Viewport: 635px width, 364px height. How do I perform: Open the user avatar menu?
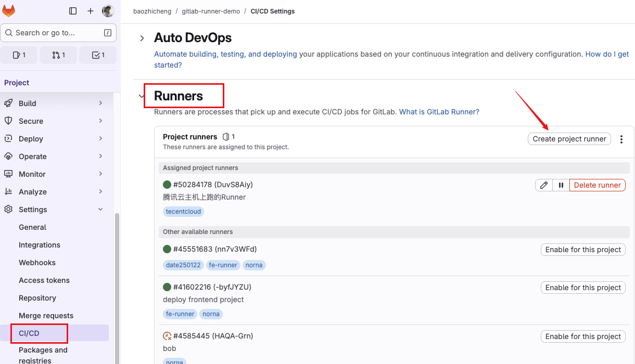point(108,11)
